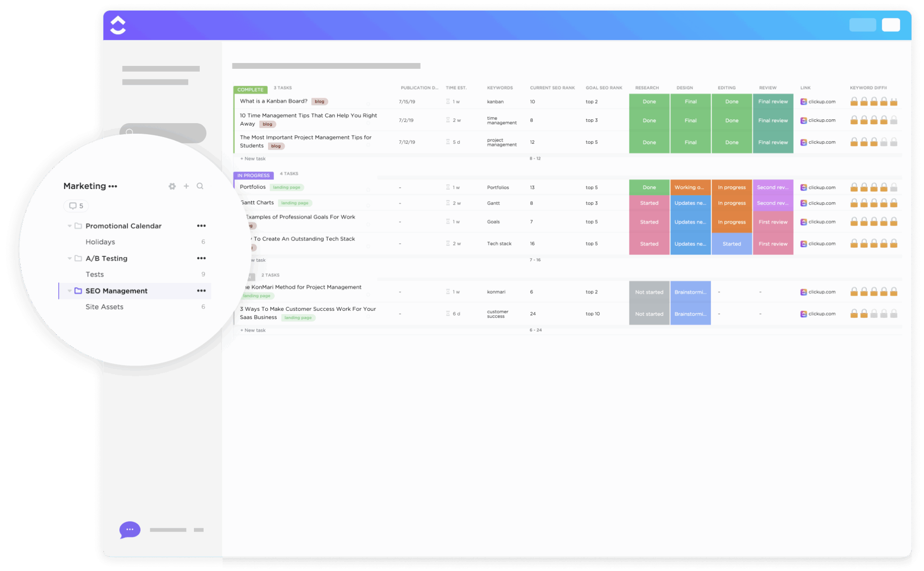924x571 pixels.
Task: Open the Marketing settings gear icon
Action: coord(172,186)
